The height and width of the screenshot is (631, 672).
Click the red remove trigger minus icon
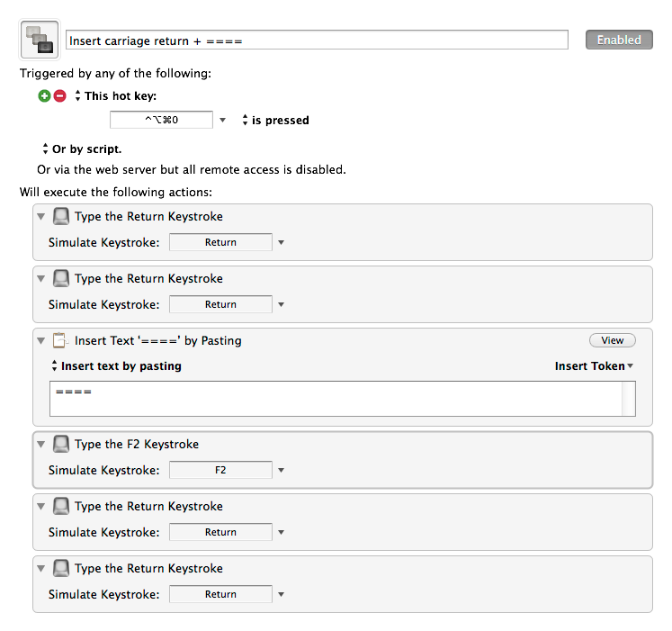[x=60, y=95]
